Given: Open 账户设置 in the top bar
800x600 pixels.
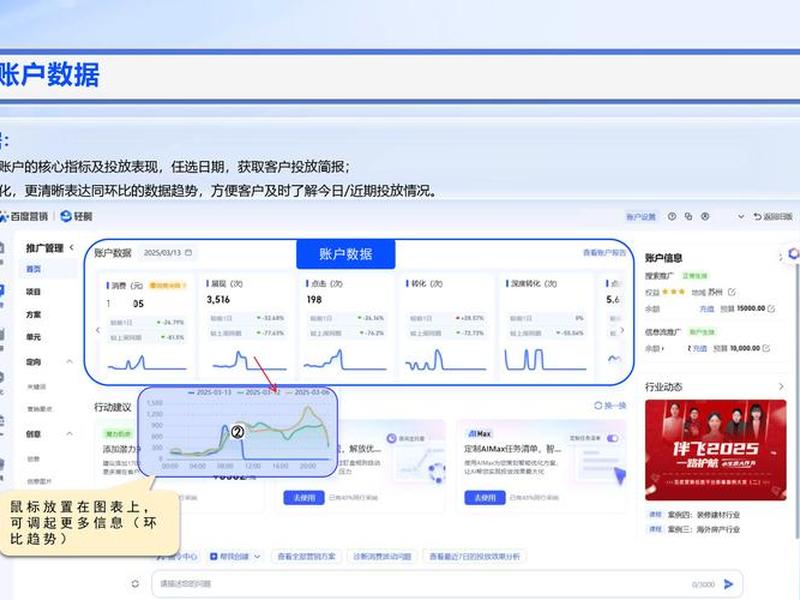Looking at the screenshot, I should [x=640, y=217].
